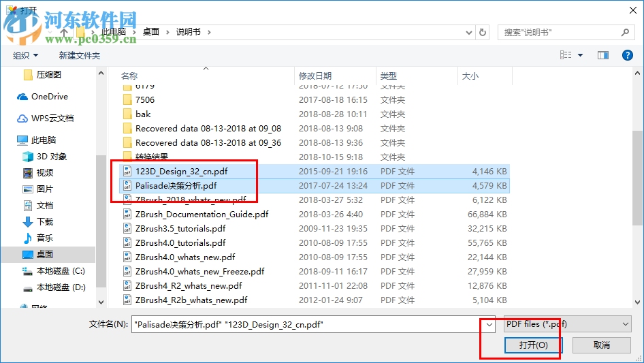Click into the file name input field
This screenshot has height=363, width=644.
(x=307, y=324)
